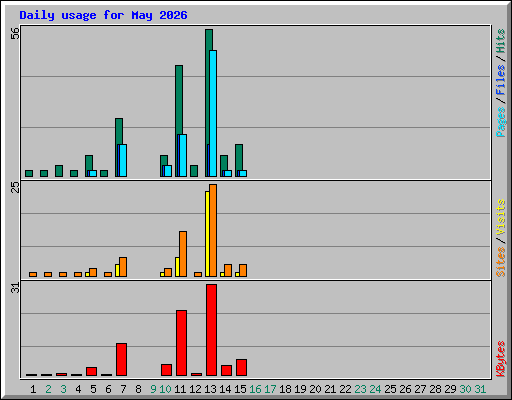Select green day "24" on the x-axis

pyautogui.click(x=375, y=389)
